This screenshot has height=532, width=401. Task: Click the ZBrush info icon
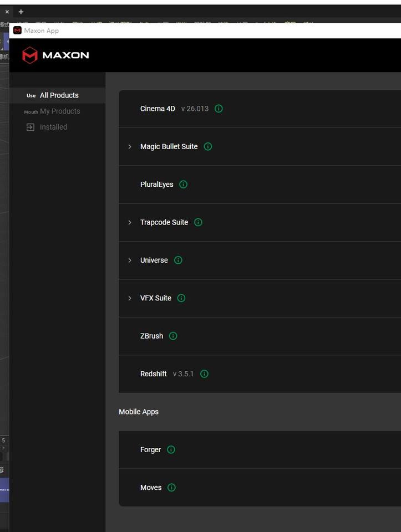(x=173, y=336)
